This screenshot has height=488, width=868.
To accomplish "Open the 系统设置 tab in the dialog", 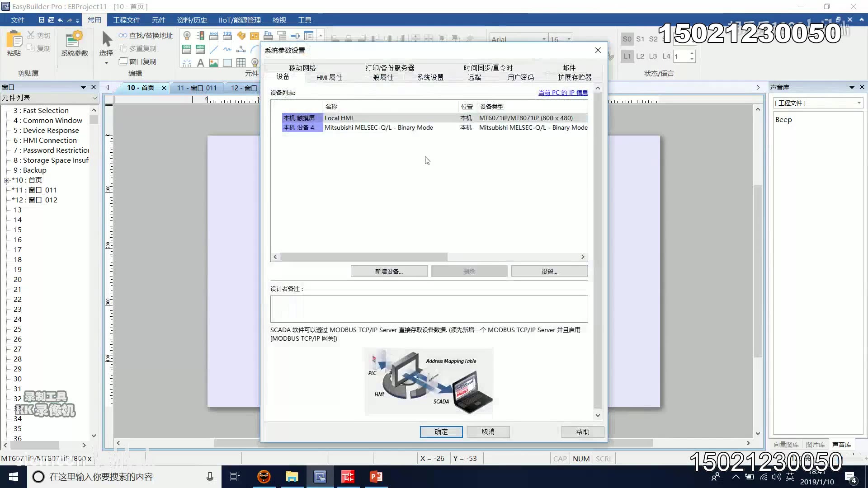I will tap(429, 77).
